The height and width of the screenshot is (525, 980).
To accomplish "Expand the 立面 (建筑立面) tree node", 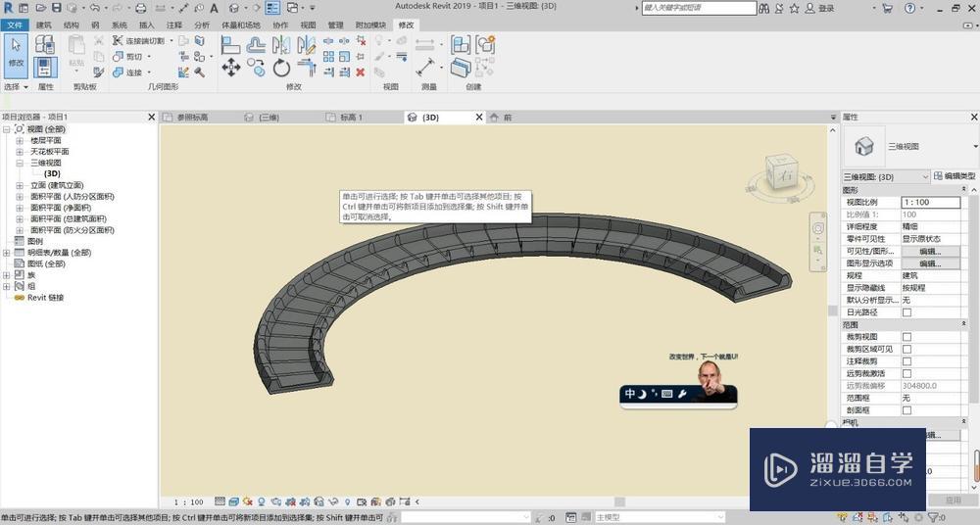I will pos(20,186).
